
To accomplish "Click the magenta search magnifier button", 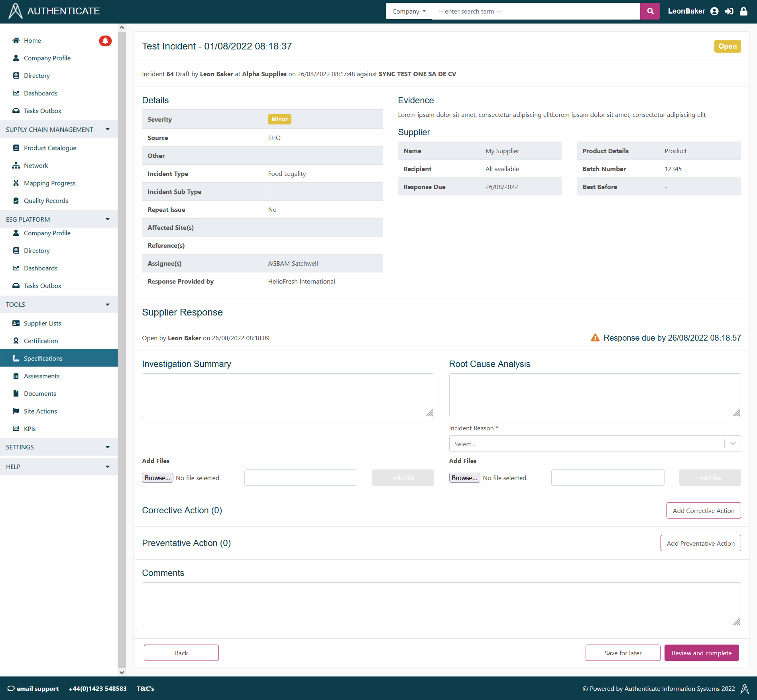I will click(650, 11).
